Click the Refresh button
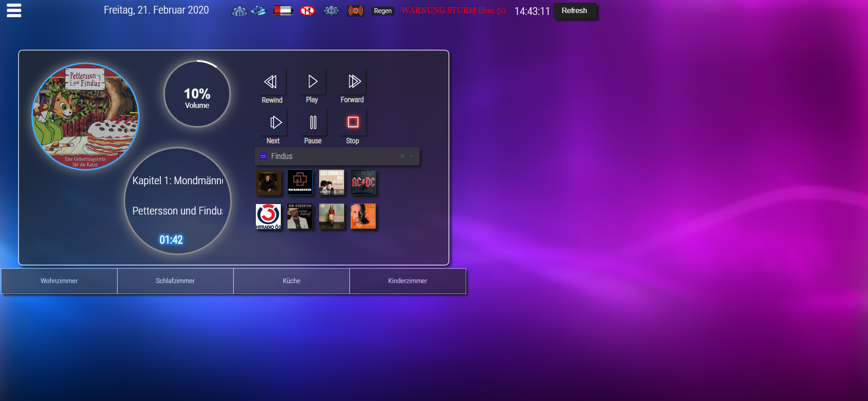 pyautogui.click(x=574, y=11)
